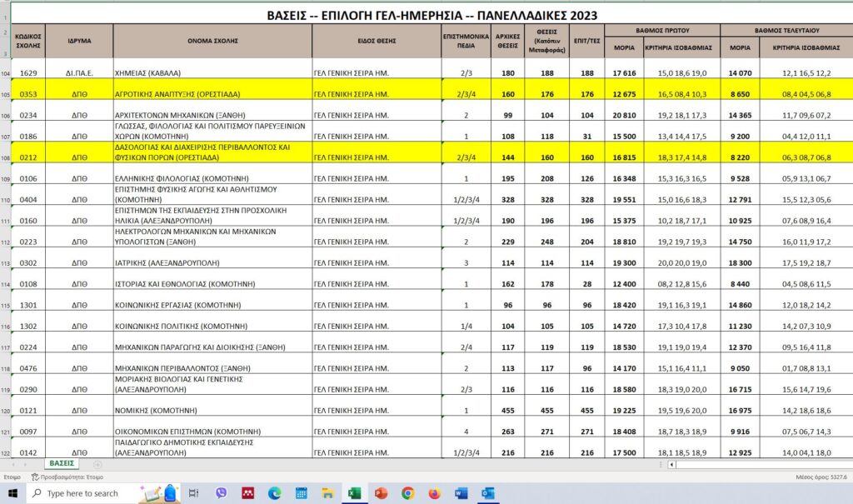The width and height of the screenshot is (853, 504).
Task: Click Προσβασιμότητα: Έτοιμο status text
Action: pyautogui.click(x=72, y=477)
